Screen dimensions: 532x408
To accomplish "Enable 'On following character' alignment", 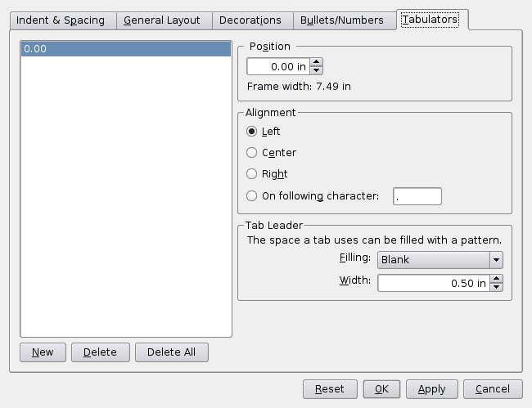I will pos(252,195).
